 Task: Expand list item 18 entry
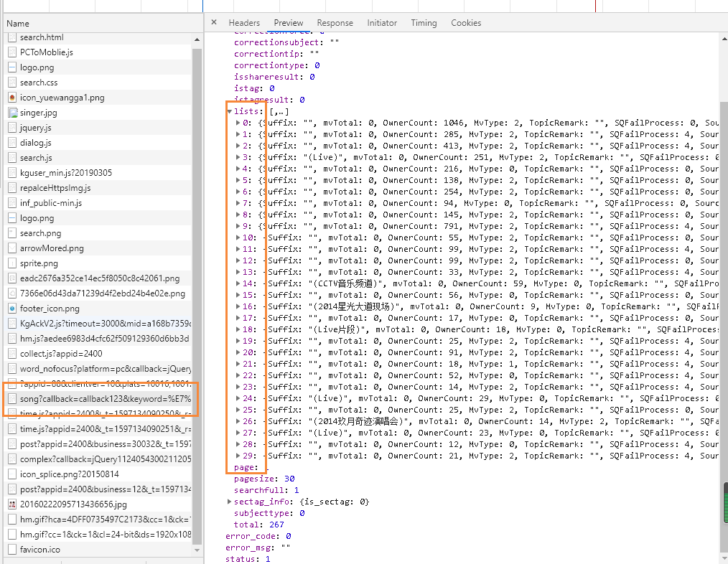click(x=238, y=329)
